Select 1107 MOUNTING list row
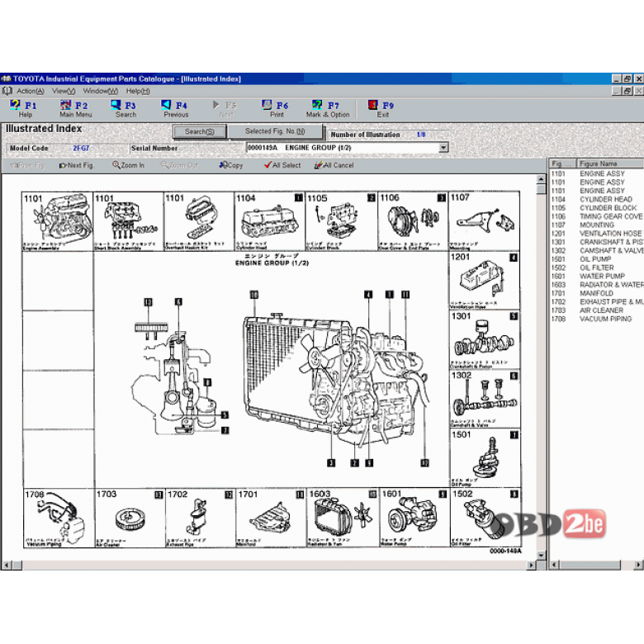Screen dimensions: 644x644 596,225
